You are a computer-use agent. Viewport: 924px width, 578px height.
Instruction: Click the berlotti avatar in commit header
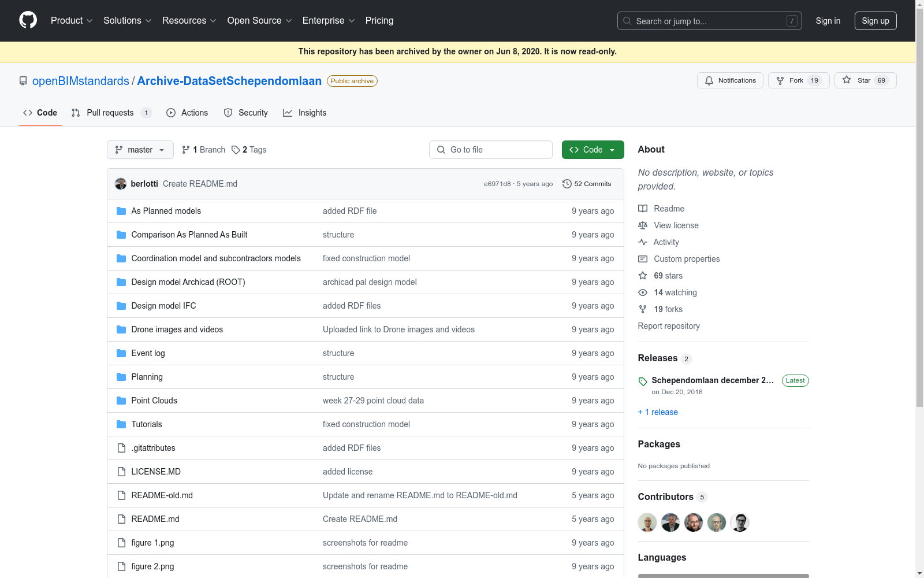click(121, 184)
